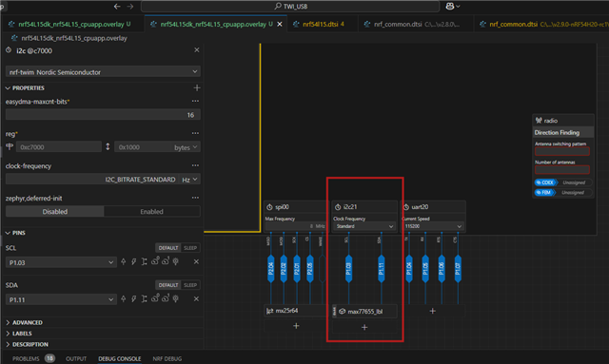Click the up-arrow icon in the SDA pin row
The height and width of the screenshot is (364, 609).
(x=123, y=298)
